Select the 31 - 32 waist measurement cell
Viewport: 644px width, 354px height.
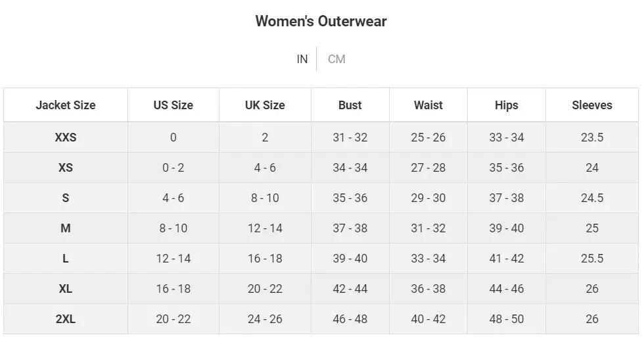(428, 228)
